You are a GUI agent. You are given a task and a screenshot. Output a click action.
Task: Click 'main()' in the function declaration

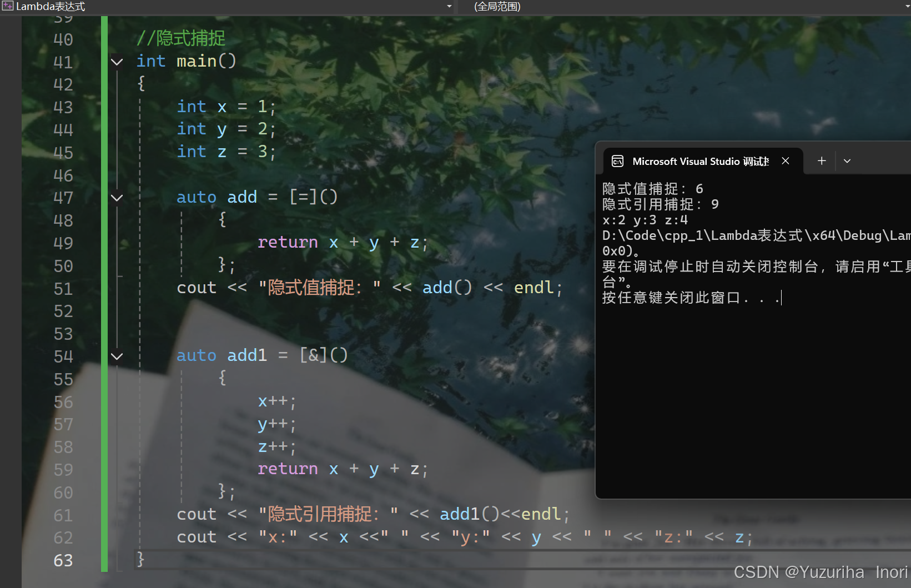coord(207,61)
